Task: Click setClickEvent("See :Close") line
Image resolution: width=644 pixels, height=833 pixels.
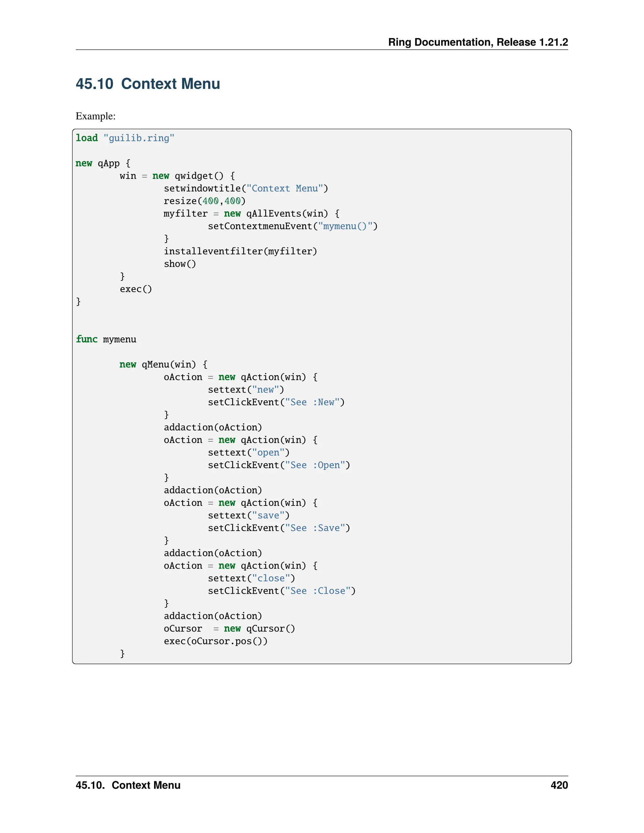Action: point(281,591)
